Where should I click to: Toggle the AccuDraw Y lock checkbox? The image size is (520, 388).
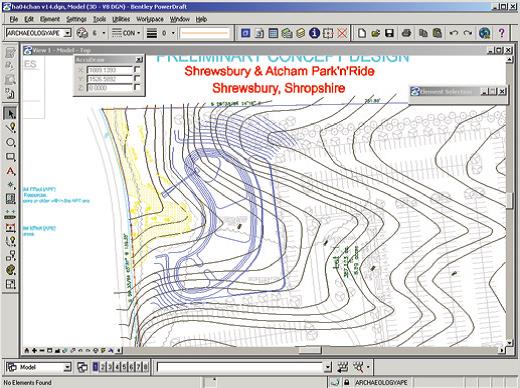137,78
